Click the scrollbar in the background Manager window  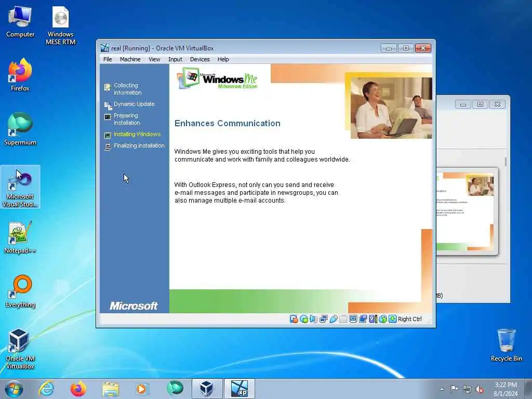click(x=506, y=162)
